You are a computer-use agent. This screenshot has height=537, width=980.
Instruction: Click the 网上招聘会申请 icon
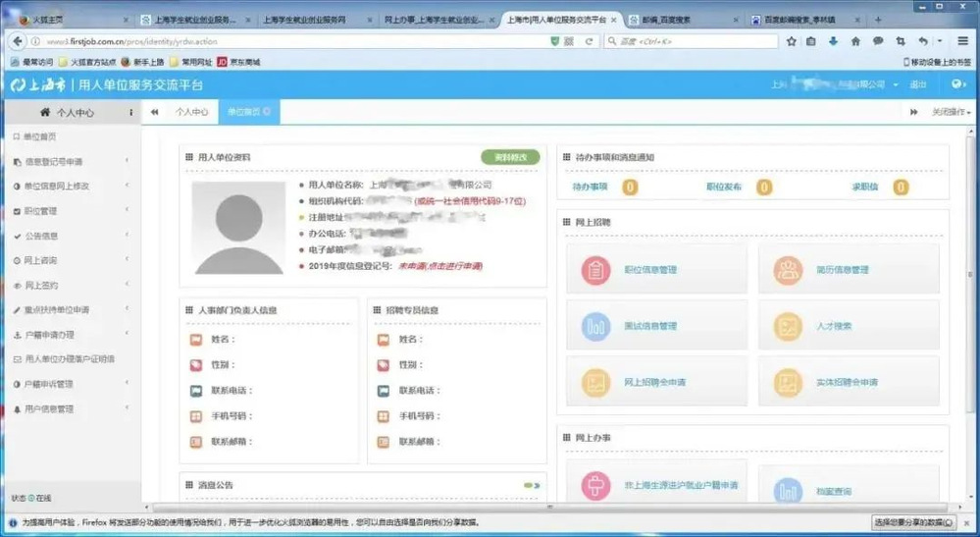(595, 382)
